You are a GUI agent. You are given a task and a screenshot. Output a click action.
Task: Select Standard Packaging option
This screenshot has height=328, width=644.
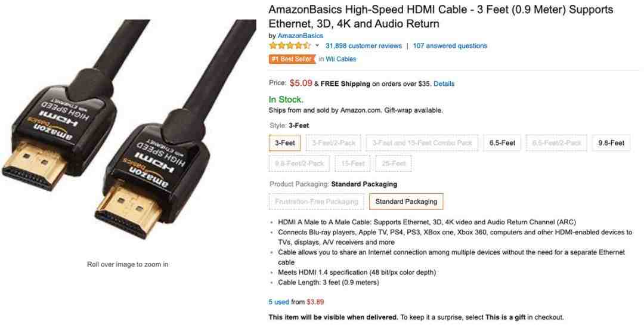[x=406, y=202]
